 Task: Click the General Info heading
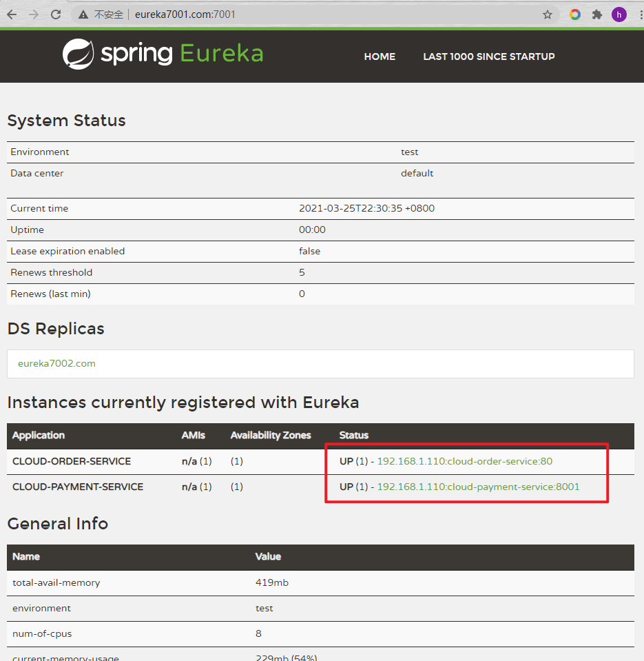(x=58, y=524)
